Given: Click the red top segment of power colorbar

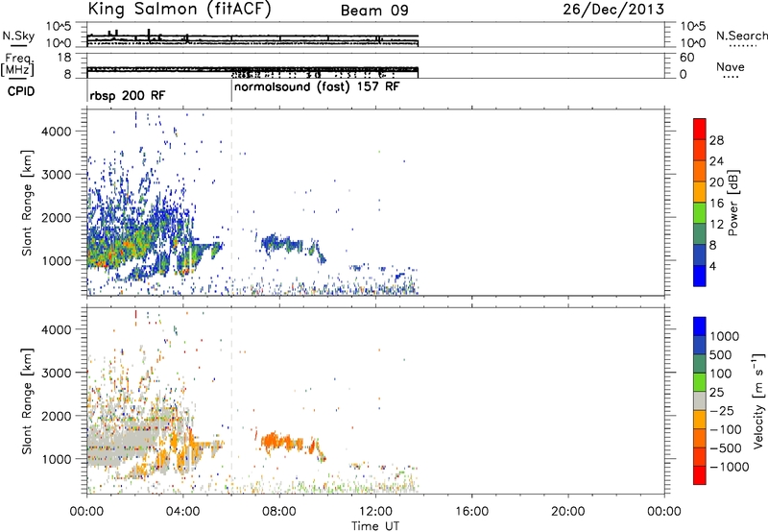Looking at the screenshot, I should [700, 129].
